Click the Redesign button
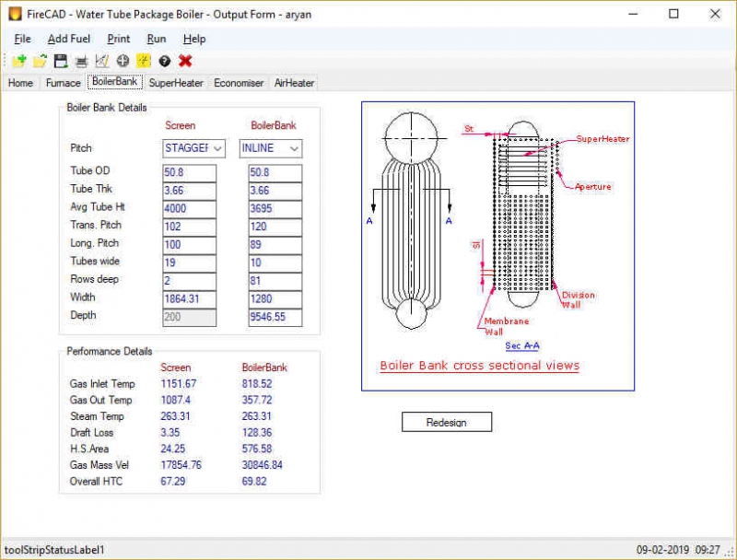Viewport: 737px width, 560px height. pyautogui.click(x=447, y=422)
